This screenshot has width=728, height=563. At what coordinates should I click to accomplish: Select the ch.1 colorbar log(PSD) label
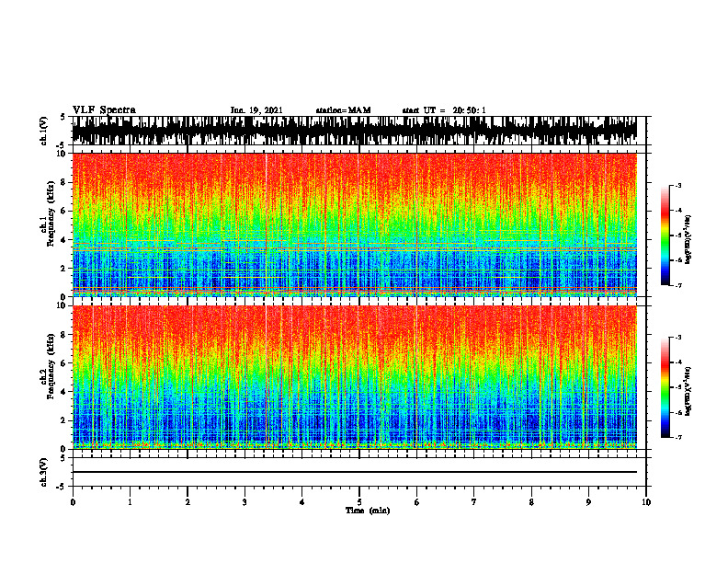coord(688,240)
